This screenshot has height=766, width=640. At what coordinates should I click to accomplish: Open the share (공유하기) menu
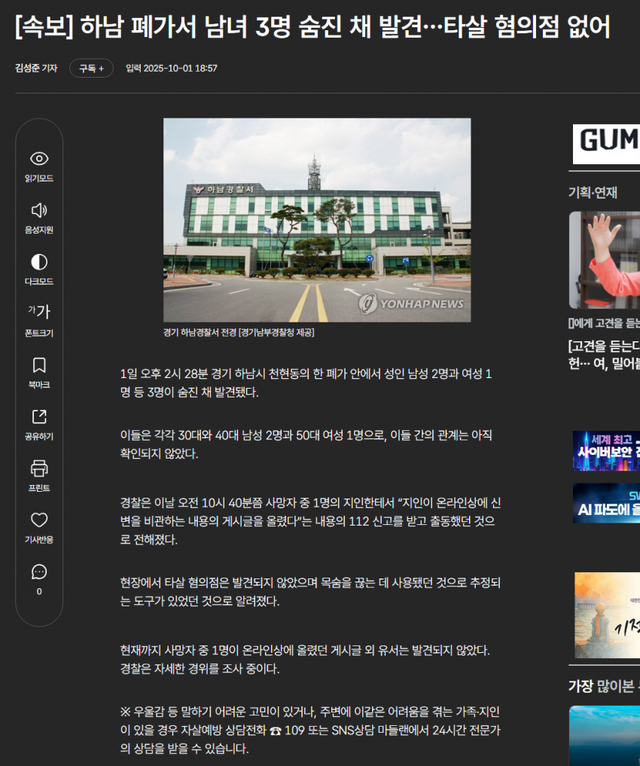click(39, 417)
